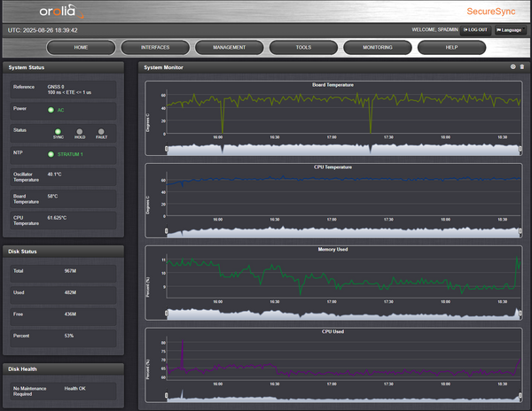The height and width of the screenshot is (411, 532).
Task: Log out of the SPADMIN session
Action: (475, 30)
